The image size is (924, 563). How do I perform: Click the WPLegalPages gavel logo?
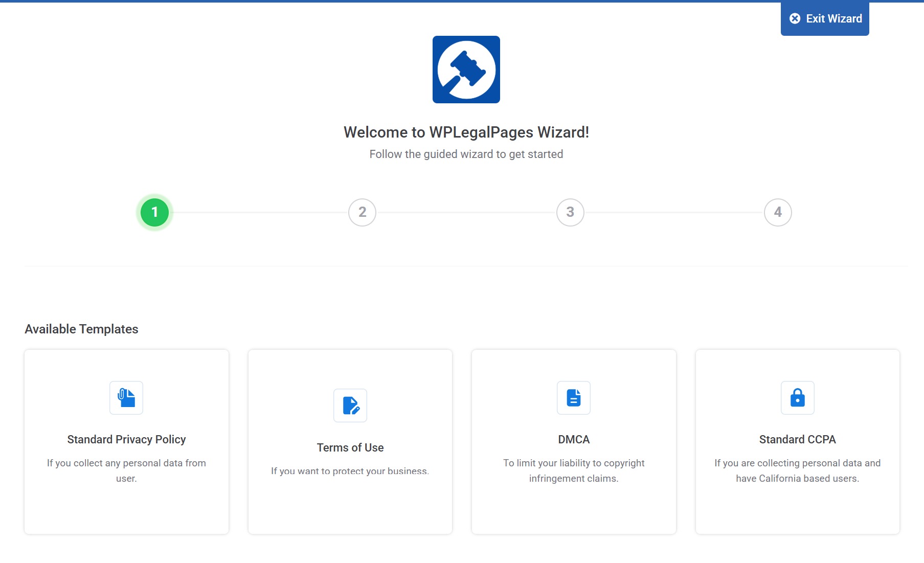point(466,70)
